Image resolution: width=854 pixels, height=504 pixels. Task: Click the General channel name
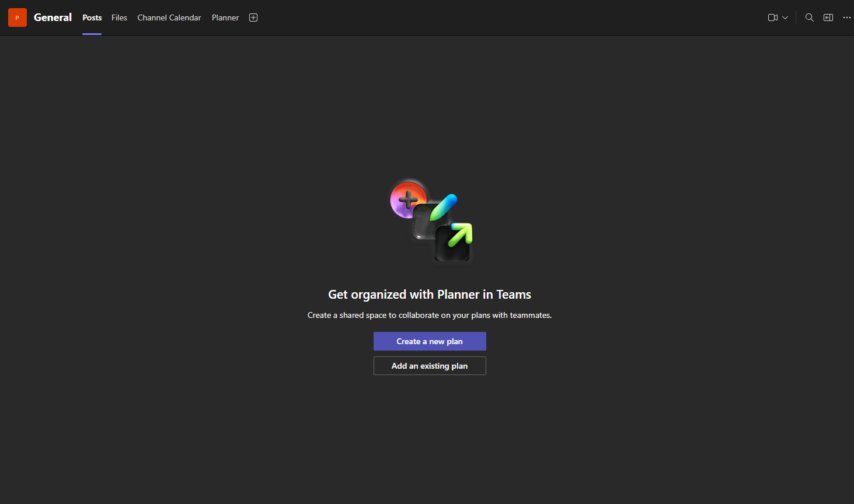(53, 17)
